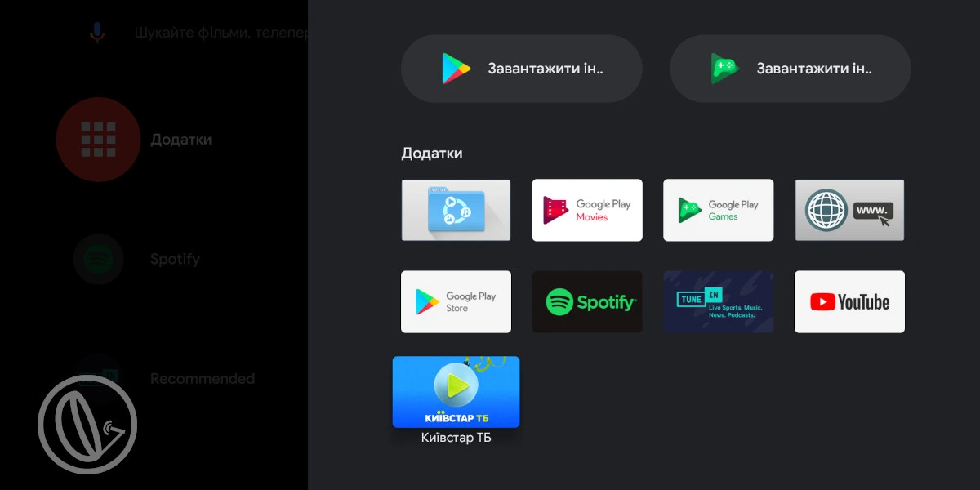Open the file manager folder app tile
The width and height of the screenshot is (980, 490).
456,210
